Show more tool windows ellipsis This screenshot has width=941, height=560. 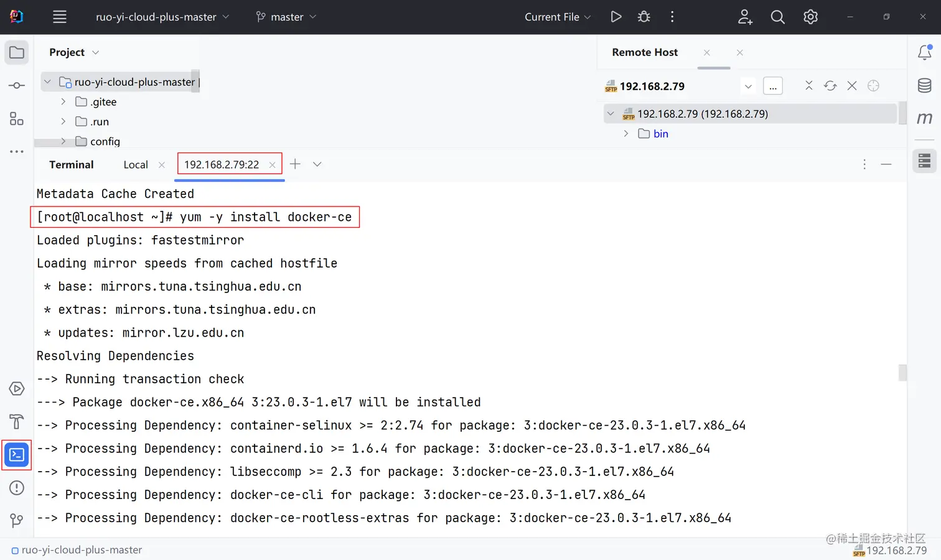point(17,151)
